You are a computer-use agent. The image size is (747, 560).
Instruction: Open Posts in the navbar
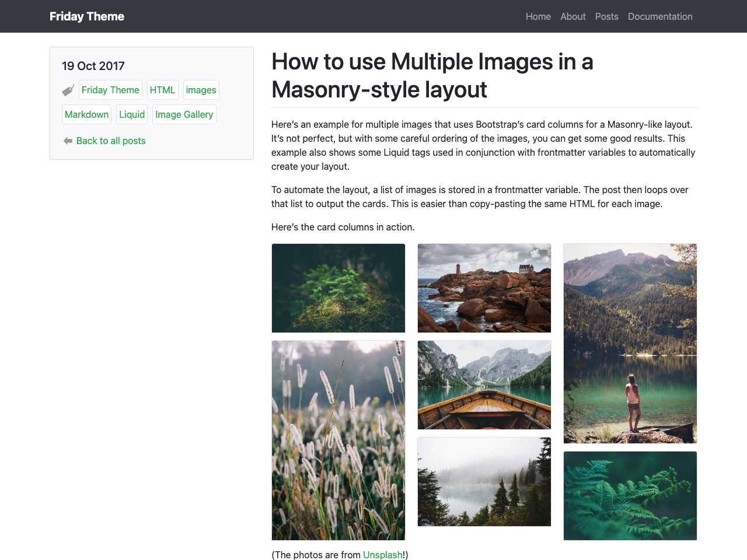tap(606, 16)
